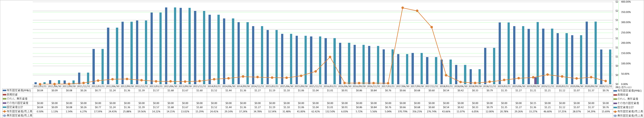
Task: Click the $0.15 other fixed assets cell
Action: point(533,103)
